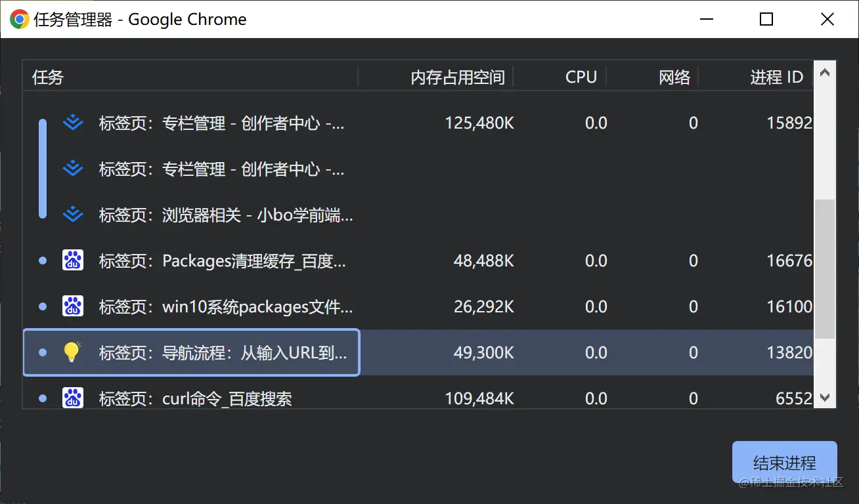The height and width of the screenshot is (504, 859).
Task: Click the scrollbar down arrow
Action: tap(825, 396)
